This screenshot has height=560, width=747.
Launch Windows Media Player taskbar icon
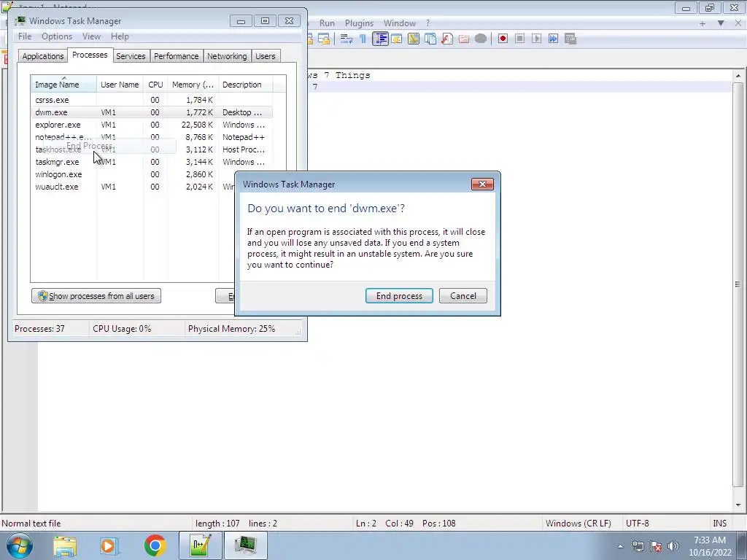click(109, 545)
